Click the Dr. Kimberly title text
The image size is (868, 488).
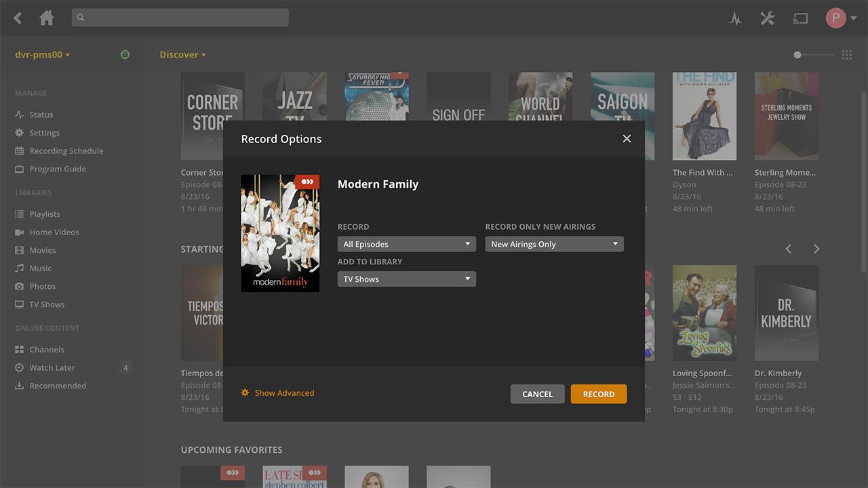[x=778, y=373]
